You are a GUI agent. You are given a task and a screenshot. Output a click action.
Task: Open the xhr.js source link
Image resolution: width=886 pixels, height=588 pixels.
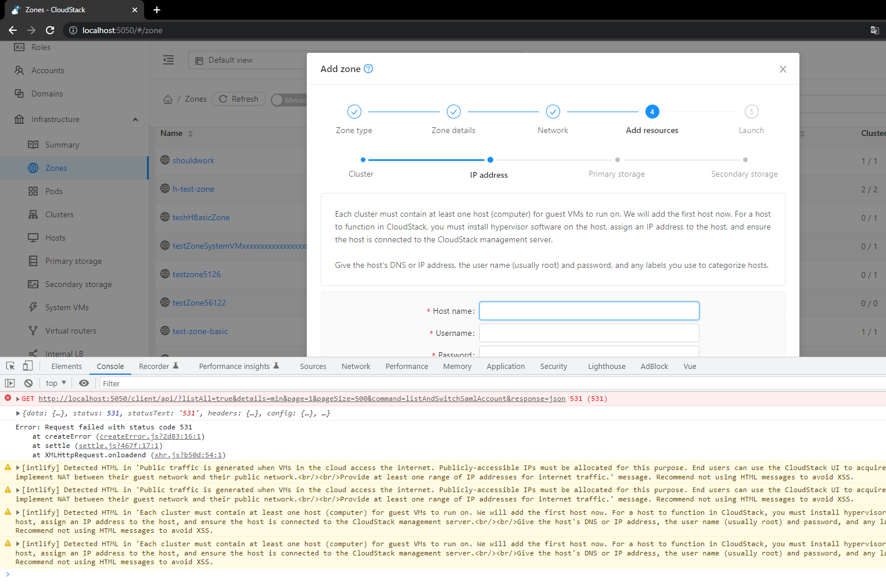(188, 455)
